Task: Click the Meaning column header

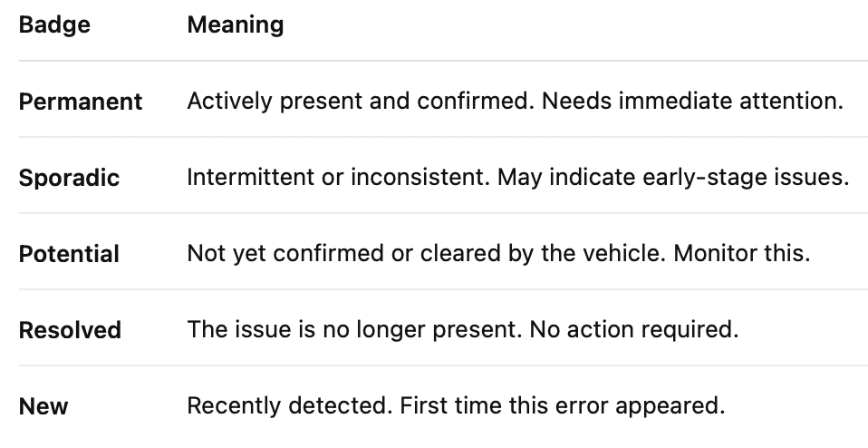Action: (x=236, y=25)
